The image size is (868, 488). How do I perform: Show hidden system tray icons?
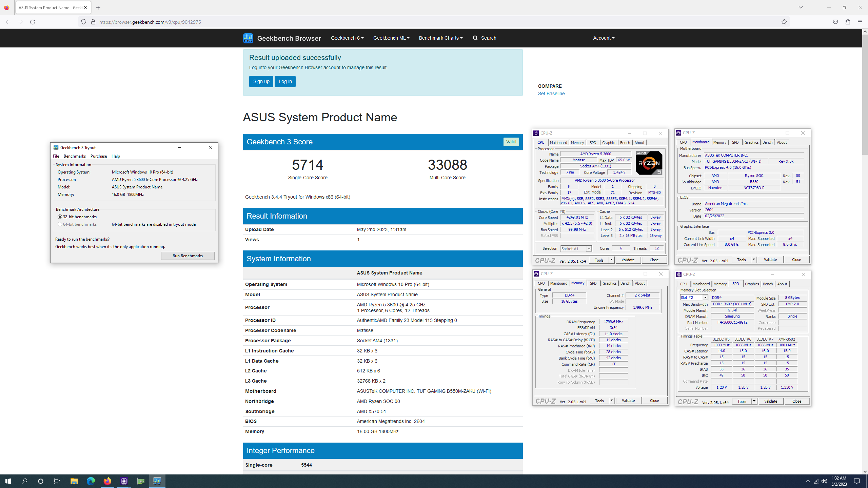[808, 481]
